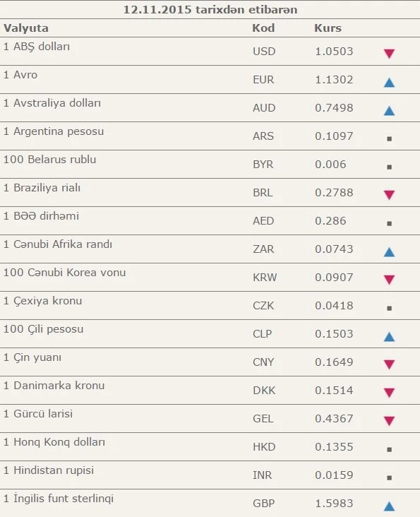Click the blue up arrow for ZAR
The image size is (420, 517).
click(389, 252)
